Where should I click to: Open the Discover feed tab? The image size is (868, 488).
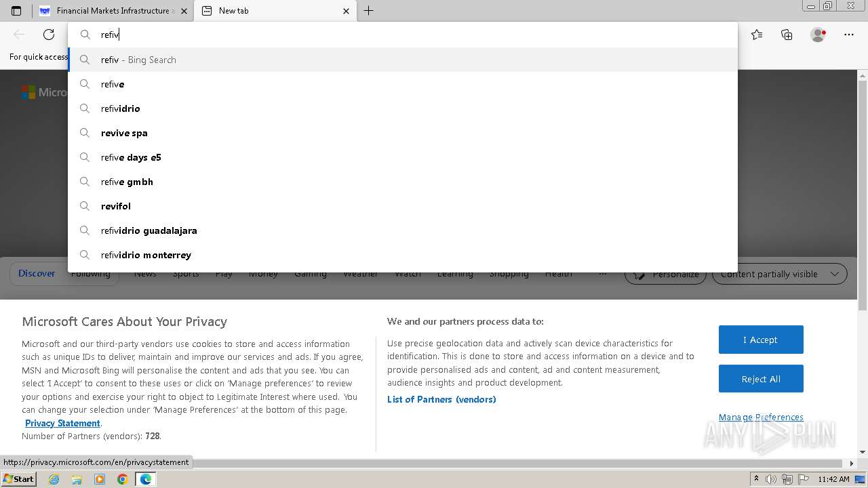tap(37, 274)
